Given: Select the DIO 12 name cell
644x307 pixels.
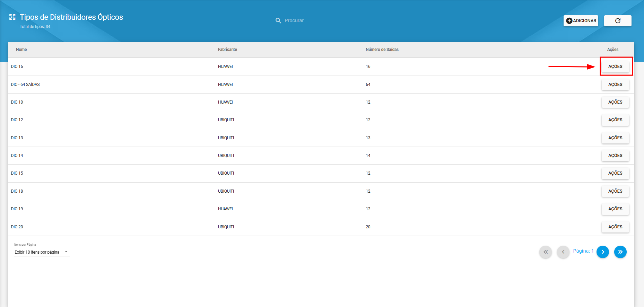Looking at the screenshot, I should (17, 120).
